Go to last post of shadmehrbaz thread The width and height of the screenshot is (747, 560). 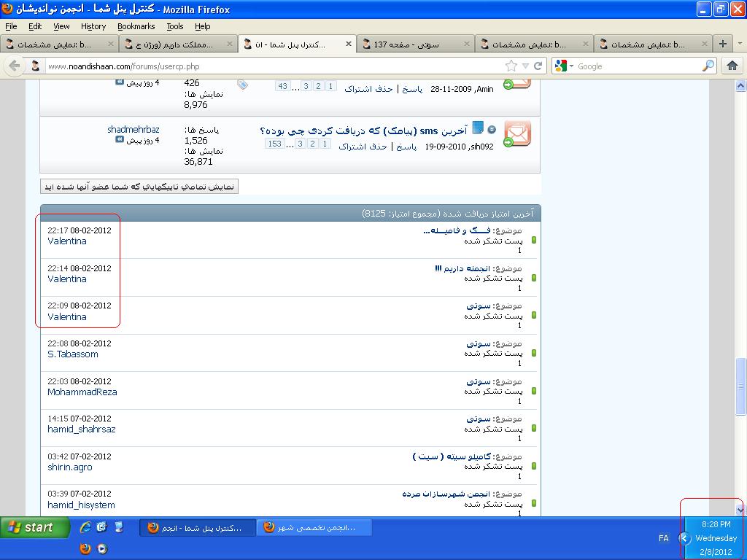pos(120,140)
